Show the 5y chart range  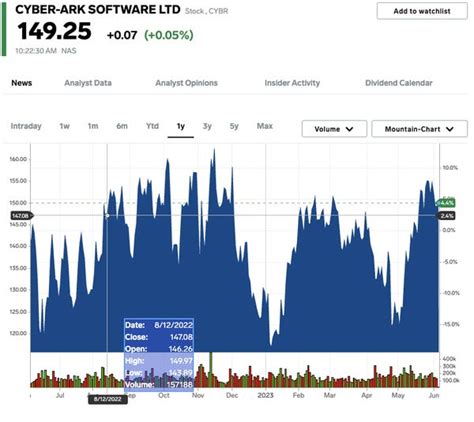[x=234, y=126]
